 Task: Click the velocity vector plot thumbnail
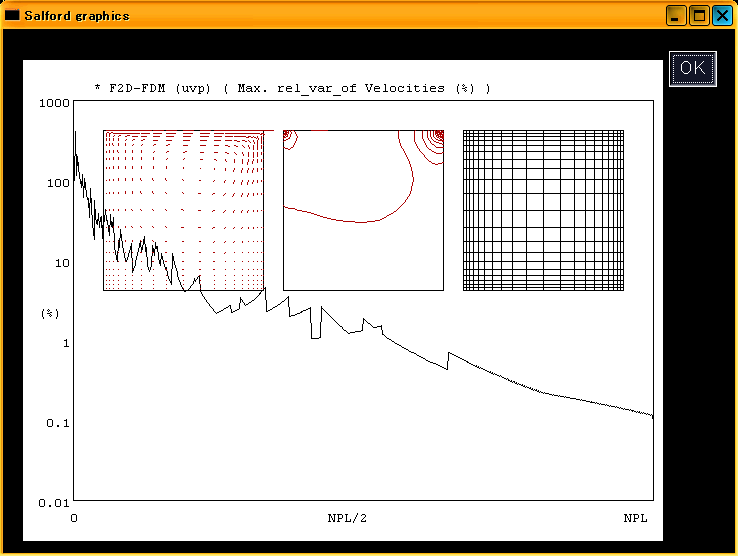click(184, 210)
